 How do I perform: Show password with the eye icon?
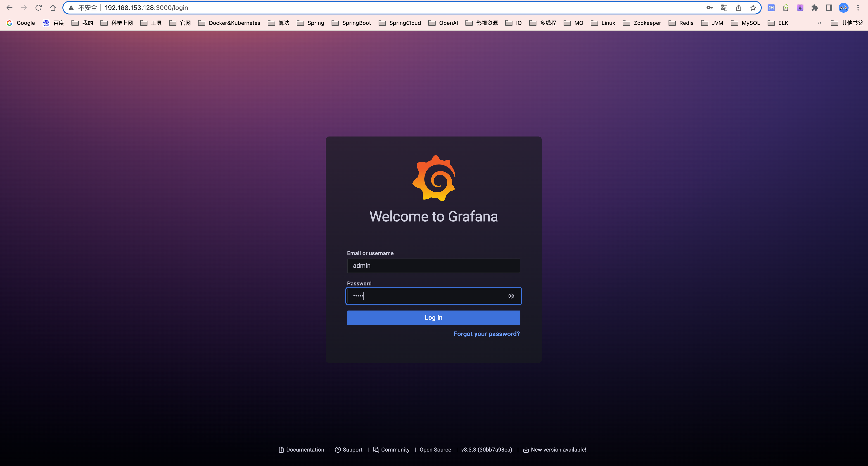pos(511,296)
